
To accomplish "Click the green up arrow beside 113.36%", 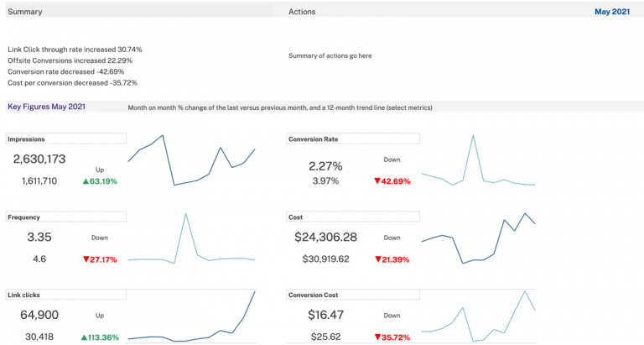I will click(85, 337).
